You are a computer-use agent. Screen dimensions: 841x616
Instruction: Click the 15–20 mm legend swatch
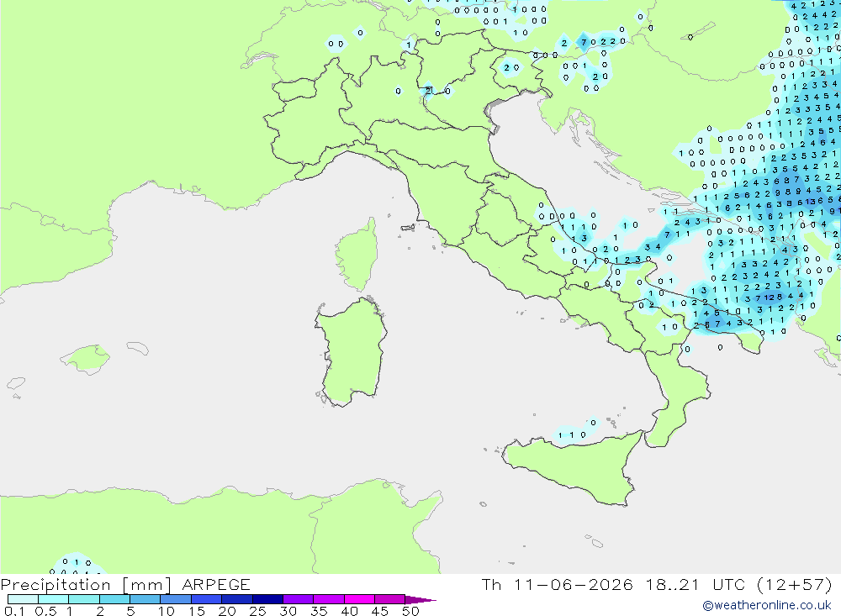pyautogui.click(x=207, y=599)
